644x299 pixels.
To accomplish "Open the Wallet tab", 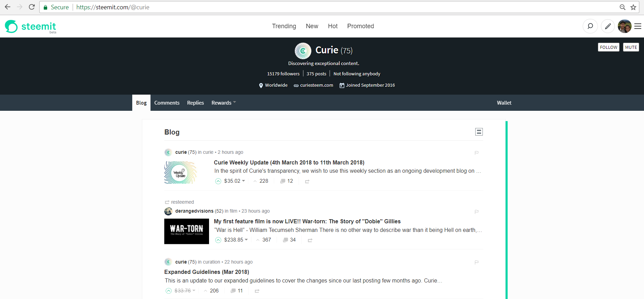I will (504, 103).
